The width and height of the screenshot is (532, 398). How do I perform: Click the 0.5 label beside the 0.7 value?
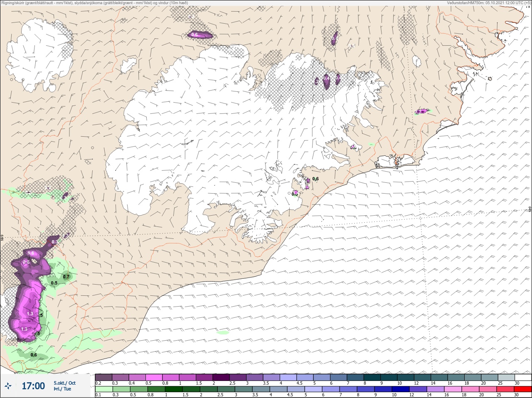coord(54,283)
